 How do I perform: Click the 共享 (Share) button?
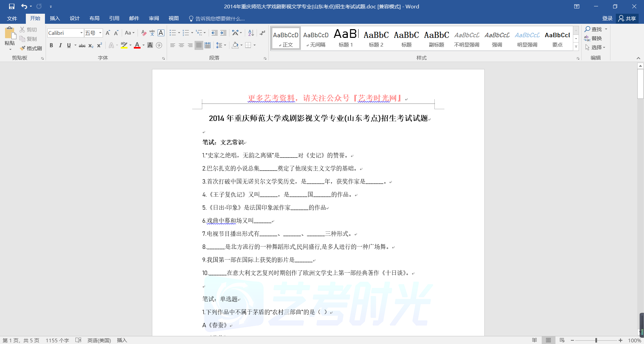pos(627,18)
